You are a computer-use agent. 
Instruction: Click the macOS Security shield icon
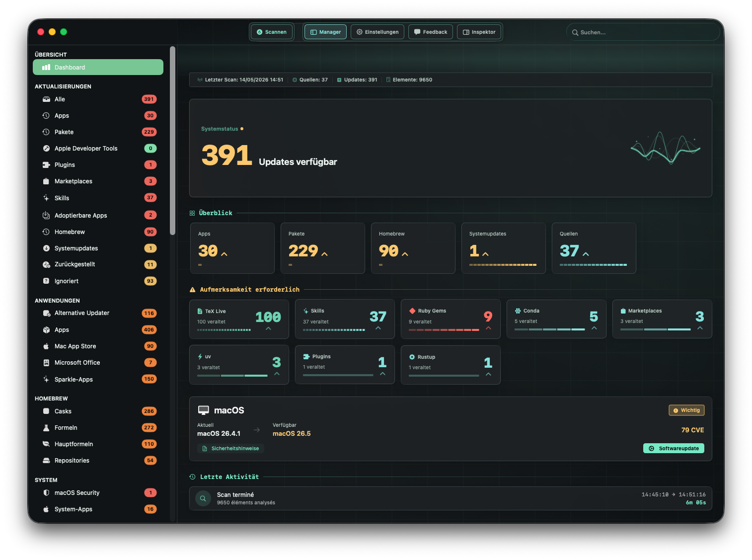[46, 493]
